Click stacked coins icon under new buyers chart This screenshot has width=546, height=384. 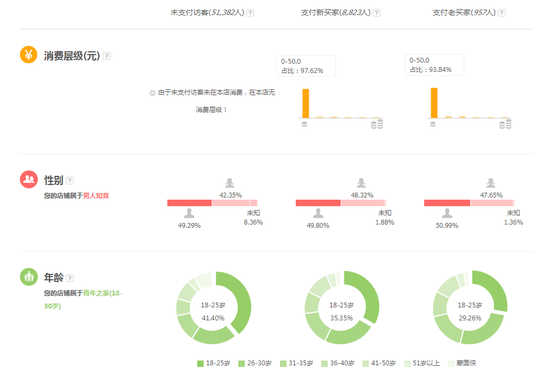pos(377,124)
